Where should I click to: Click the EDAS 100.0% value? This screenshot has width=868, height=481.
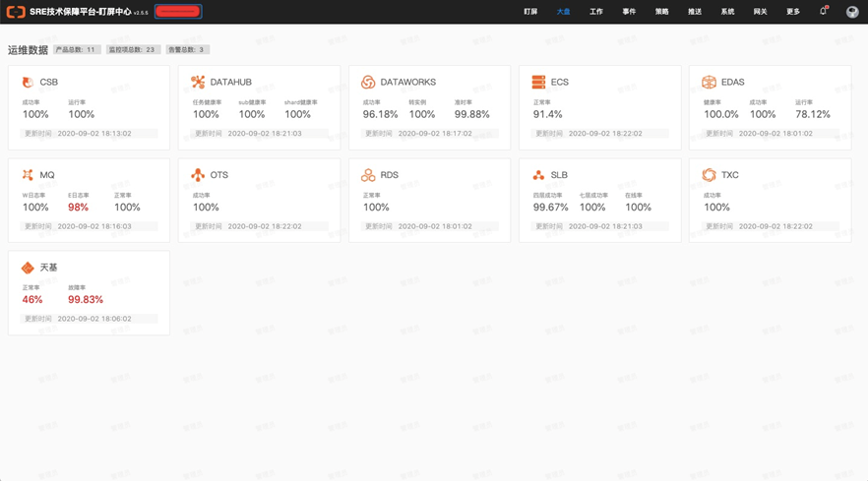point(720,114)
